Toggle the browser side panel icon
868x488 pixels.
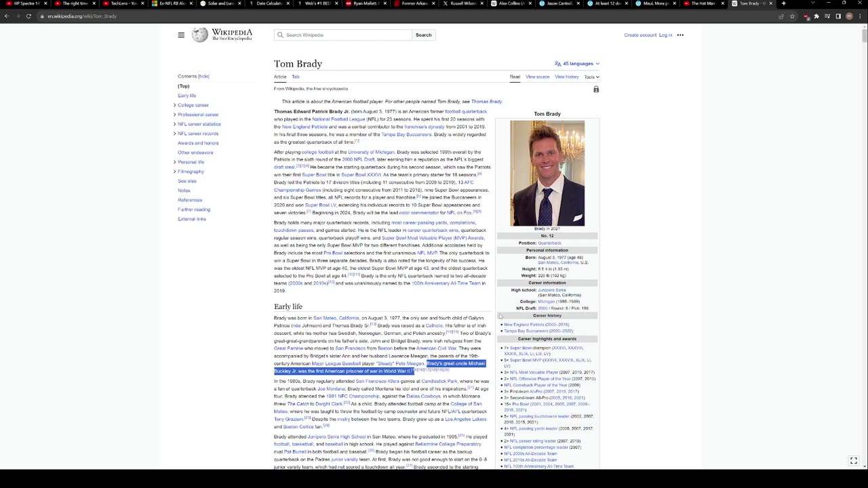click(x=838, y=16)
